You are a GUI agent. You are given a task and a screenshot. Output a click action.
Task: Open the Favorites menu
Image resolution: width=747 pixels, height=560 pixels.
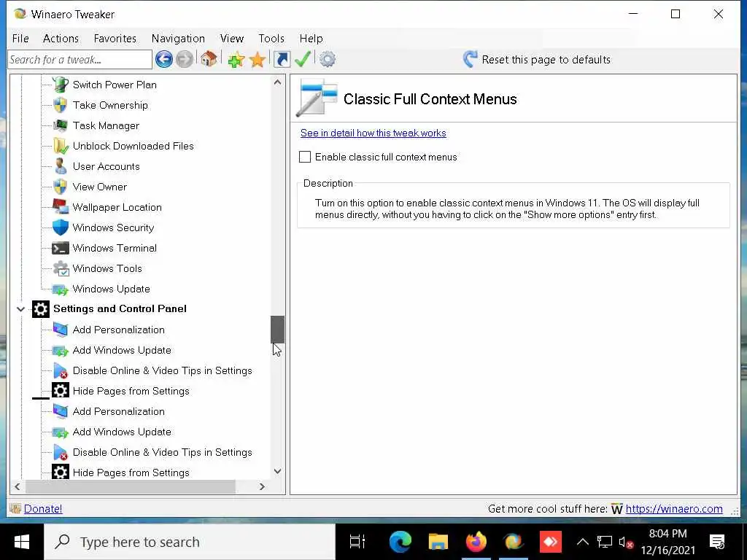pyautogui.click(x=115, y=39)
